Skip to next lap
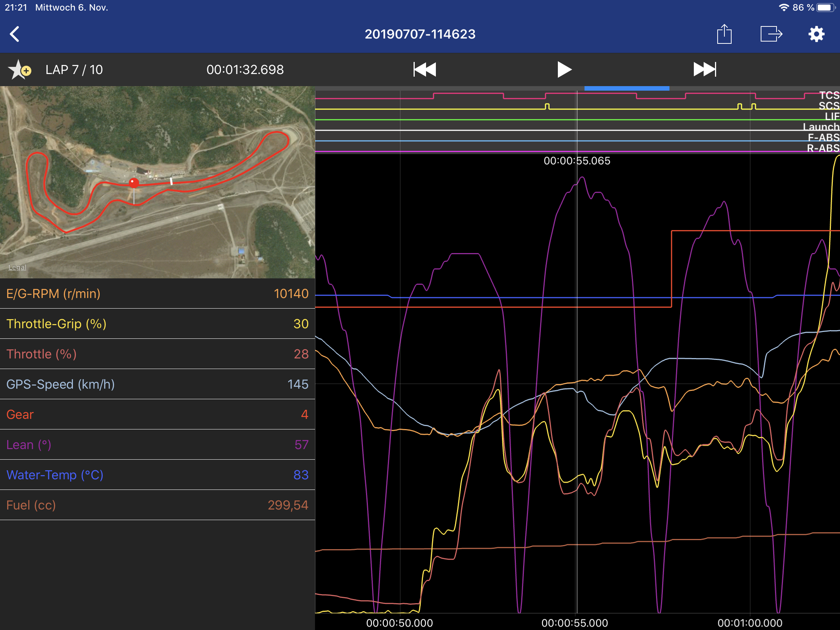The height and width of the screenshot is (630, 840). coord(704,69)
